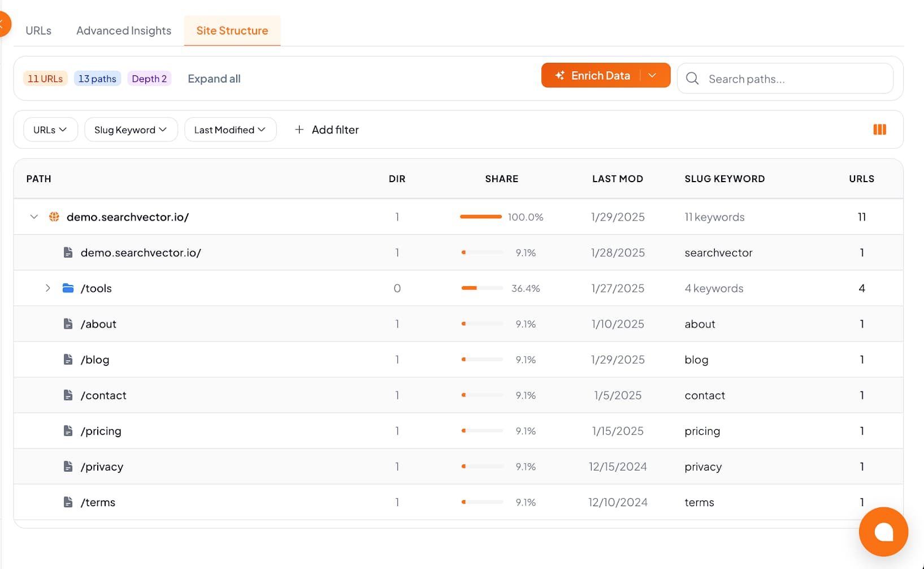Click the PATH column header
924x569 pixels.
tap(39, 179)
